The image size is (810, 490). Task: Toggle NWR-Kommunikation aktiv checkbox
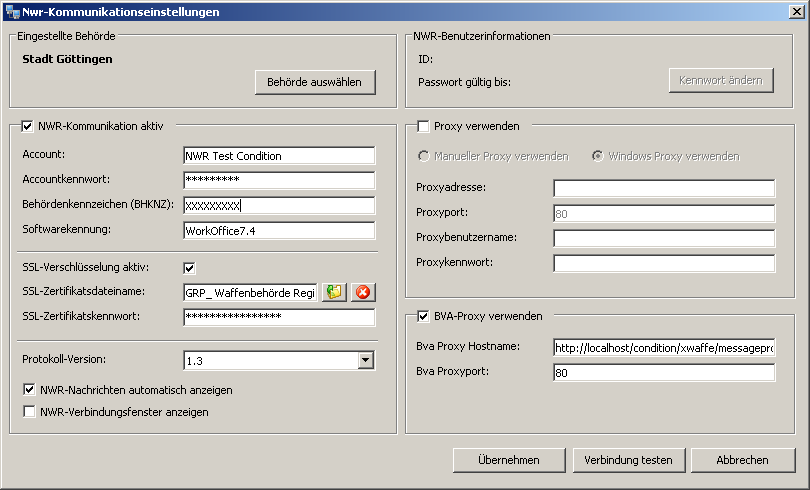click(27, 126)
